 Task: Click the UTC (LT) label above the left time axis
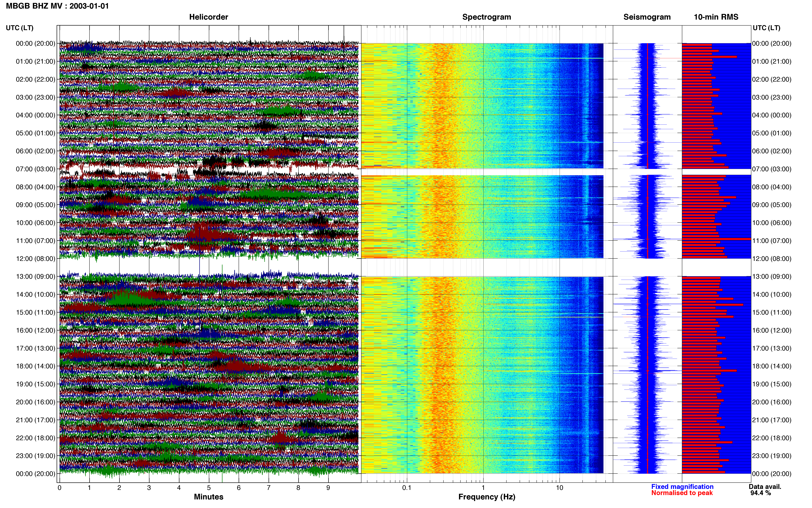(x=20, y=28)
